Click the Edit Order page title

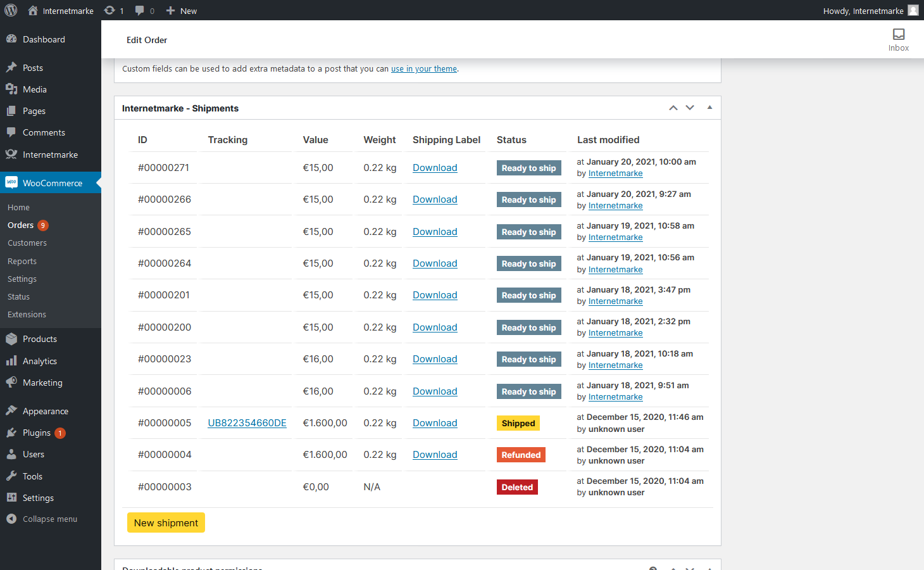[x=147, y=40]
